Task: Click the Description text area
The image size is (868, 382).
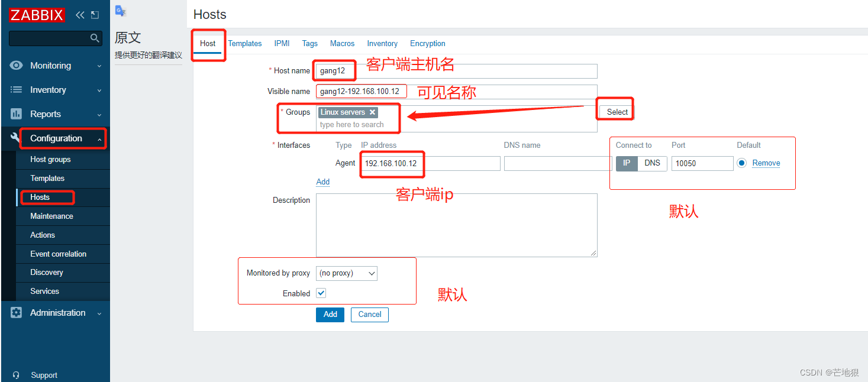Action: coord(457,225)
